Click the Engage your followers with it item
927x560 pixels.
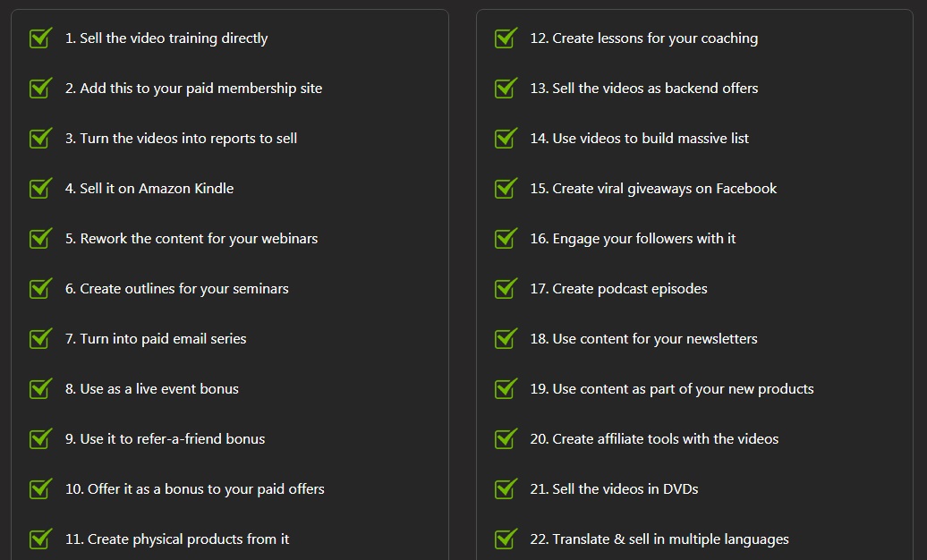click(633, 239)
